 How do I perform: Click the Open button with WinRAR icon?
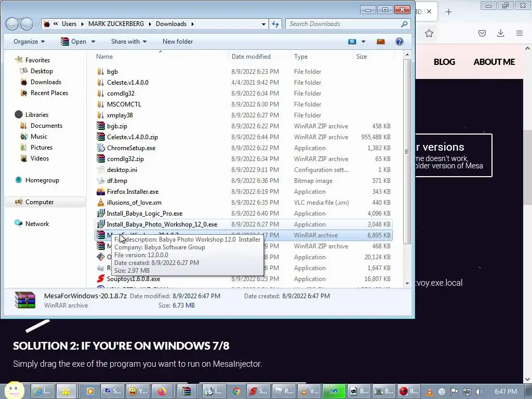click(x=74, y=42)
